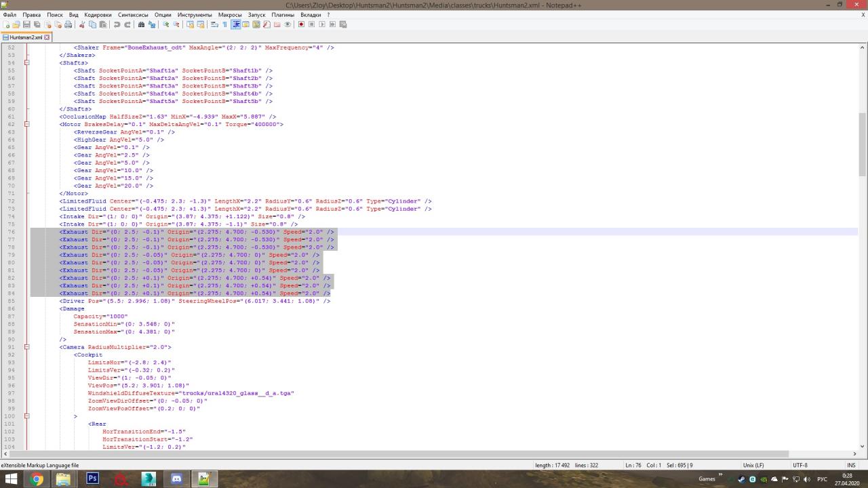Toggle show all characters pilcrow button
Image resolution: width=868 pixels, height=488 pixels.
[224, 24]
